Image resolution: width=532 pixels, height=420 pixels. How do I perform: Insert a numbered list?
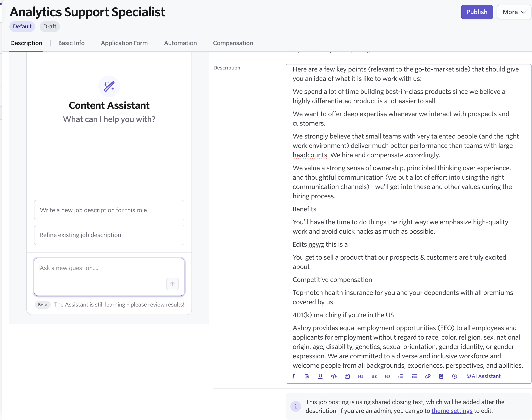click(401, 376)
